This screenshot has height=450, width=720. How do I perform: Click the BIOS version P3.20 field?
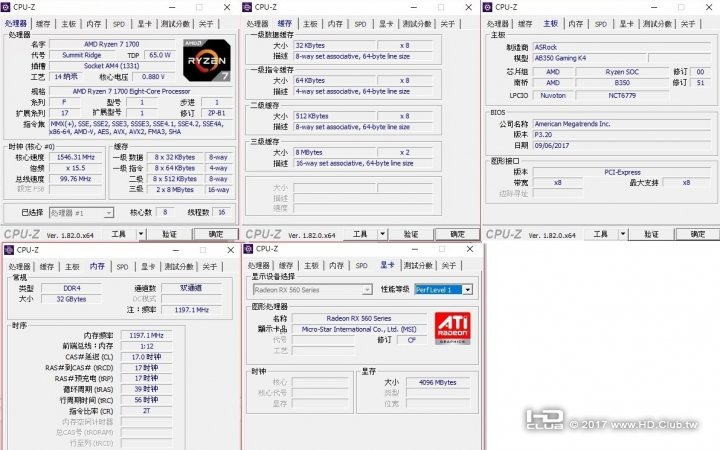click(x=621, y=135)
